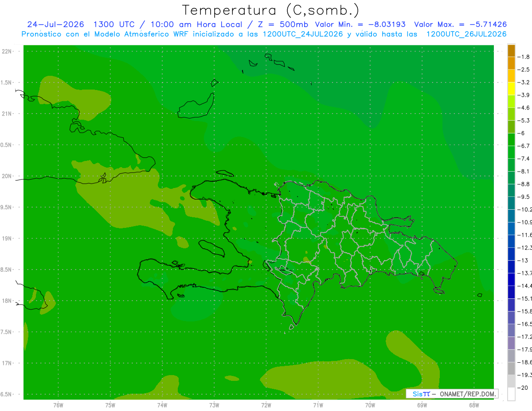Click the 73W longitude axis label

tap(214, 405)
